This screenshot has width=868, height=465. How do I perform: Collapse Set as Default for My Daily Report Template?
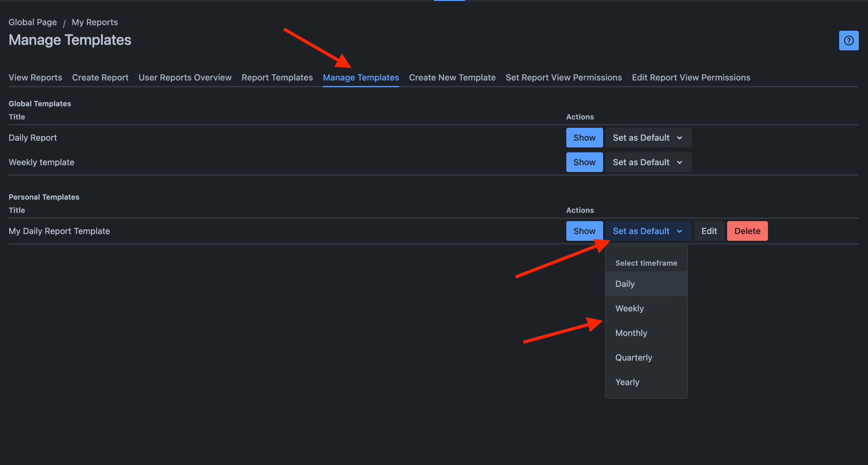tap(648, 231)
